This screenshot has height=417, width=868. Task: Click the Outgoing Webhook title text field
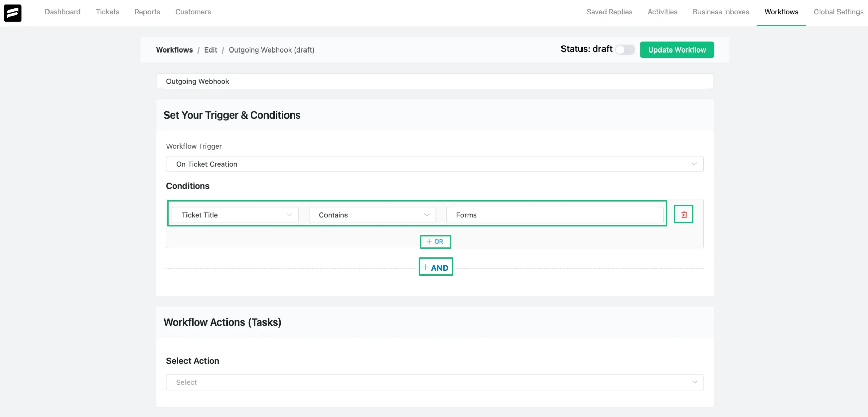pos(435,81)
